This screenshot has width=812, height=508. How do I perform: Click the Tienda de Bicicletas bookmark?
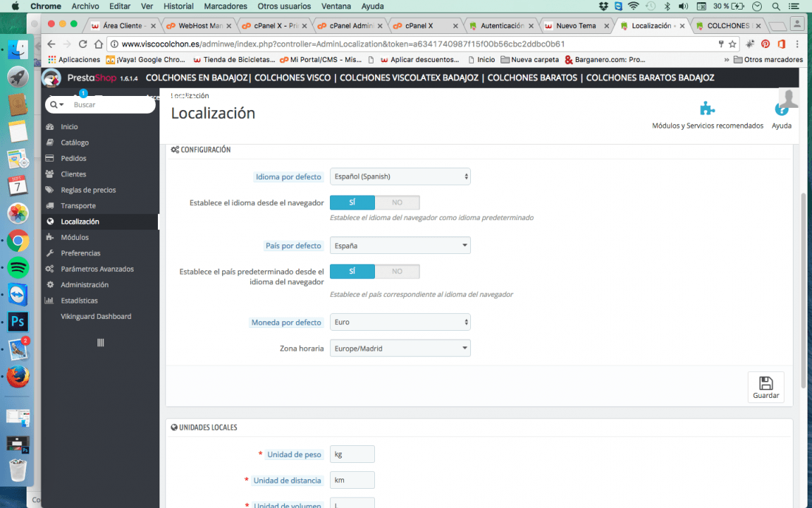coord(234,60)
